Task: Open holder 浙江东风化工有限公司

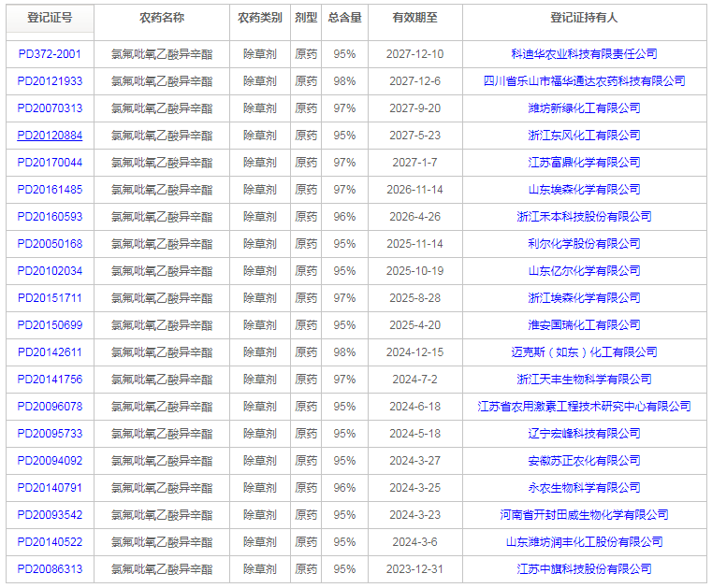Action: [x=584, y=136]
